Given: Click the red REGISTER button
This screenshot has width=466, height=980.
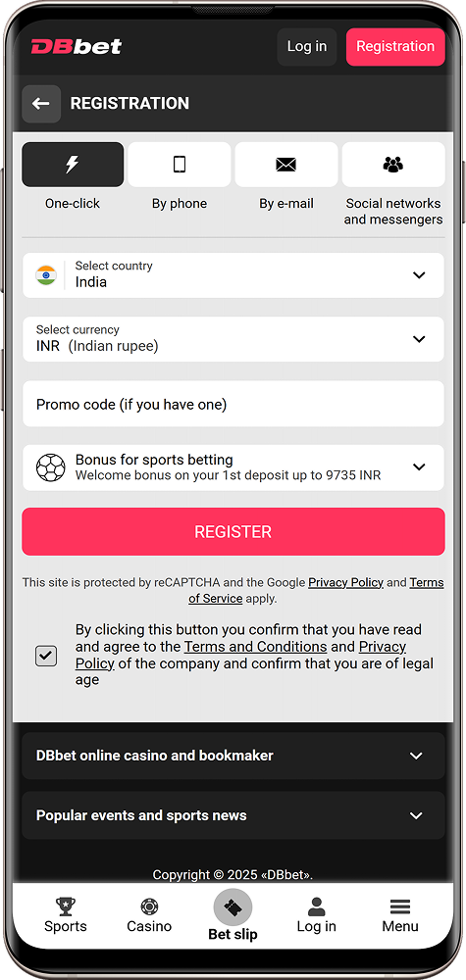Looking at the screenshot, I should point(233,532).
